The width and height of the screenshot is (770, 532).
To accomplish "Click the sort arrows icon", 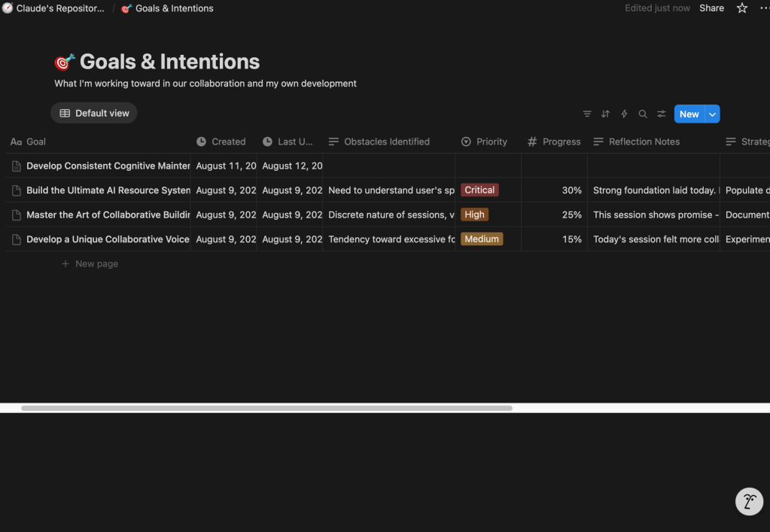I will click(x=605, y=114).
